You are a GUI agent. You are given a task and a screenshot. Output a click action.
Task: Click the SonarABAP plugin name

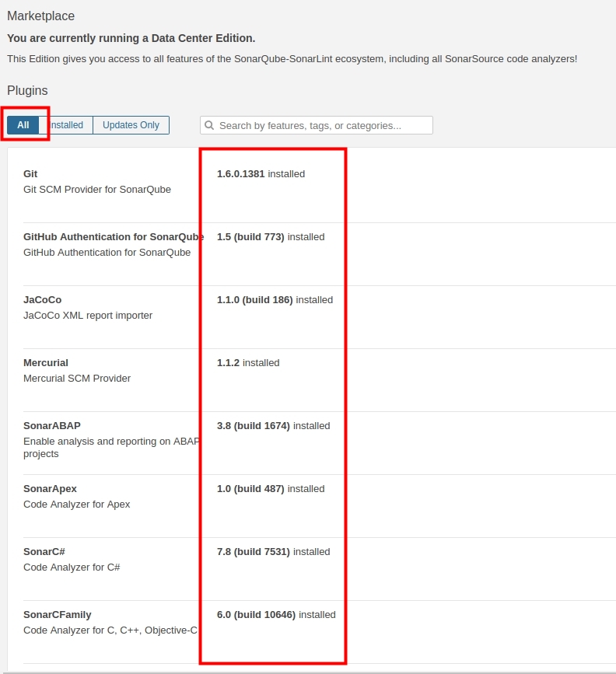tap(52, 425)
